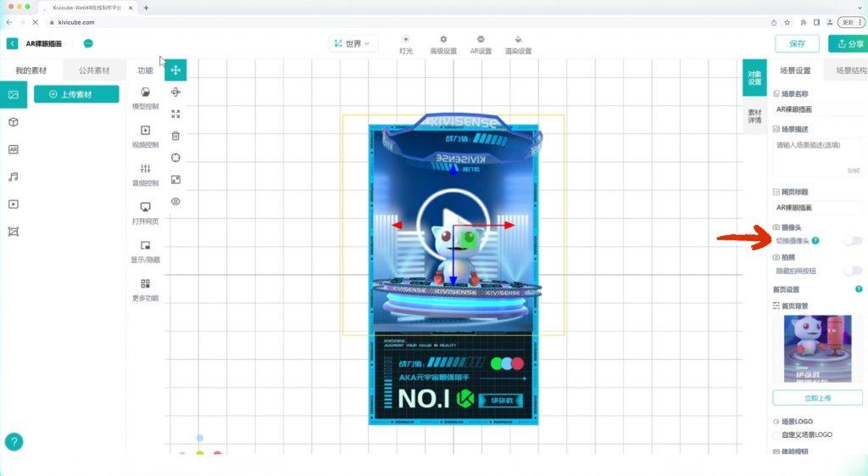Choose the 显示/隐藏 show/hide function

(145, 251)
